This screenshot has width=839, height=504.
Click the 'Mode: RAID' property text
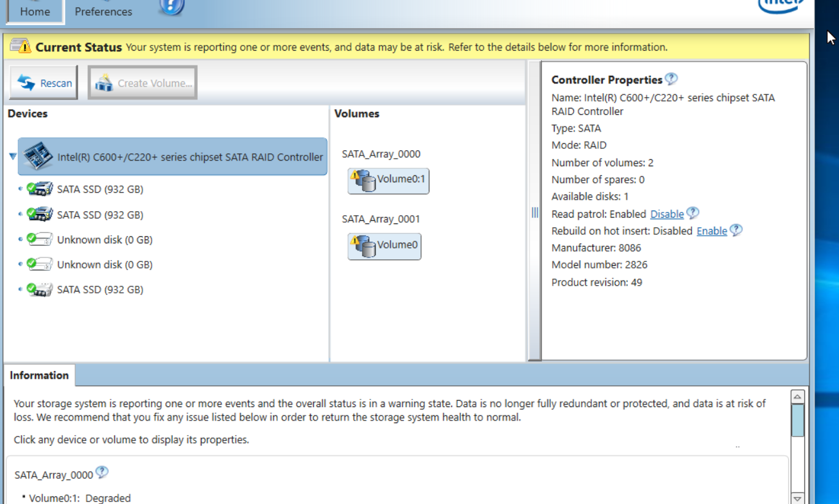[x=579, y=145]
